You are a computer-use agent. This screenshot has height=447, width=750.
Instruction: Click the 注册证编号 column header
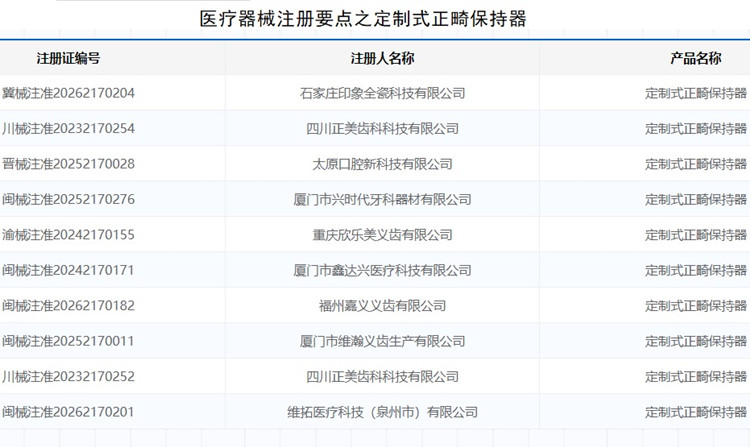click(x=68, y=58)
